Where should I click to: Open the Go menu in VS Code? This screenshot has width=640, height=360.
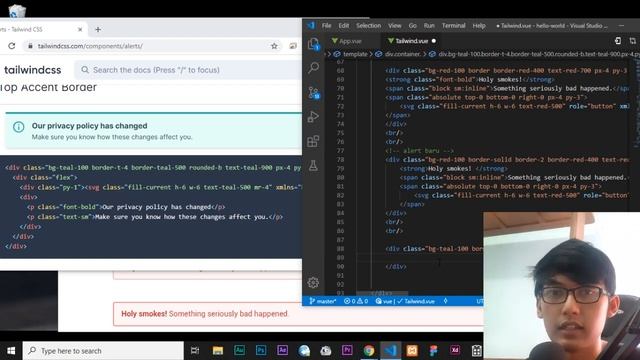pyautogui.click(x=413, y=26)
